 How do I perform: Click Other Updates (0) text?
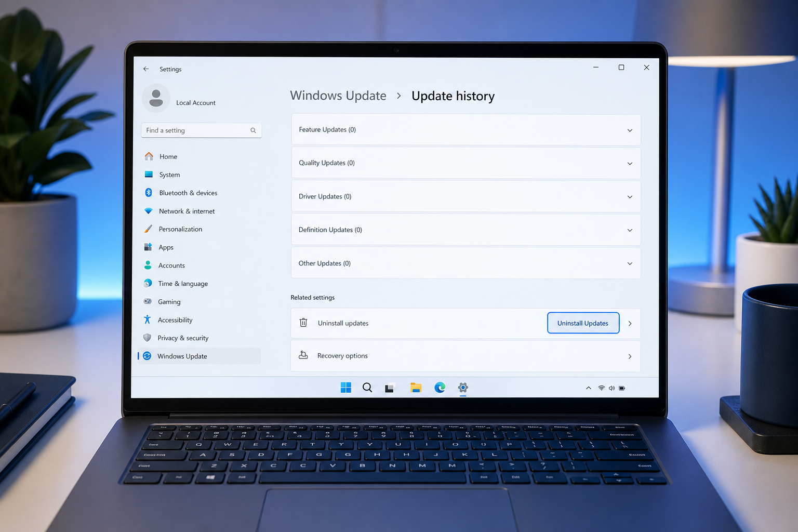[x=325, y=263]
